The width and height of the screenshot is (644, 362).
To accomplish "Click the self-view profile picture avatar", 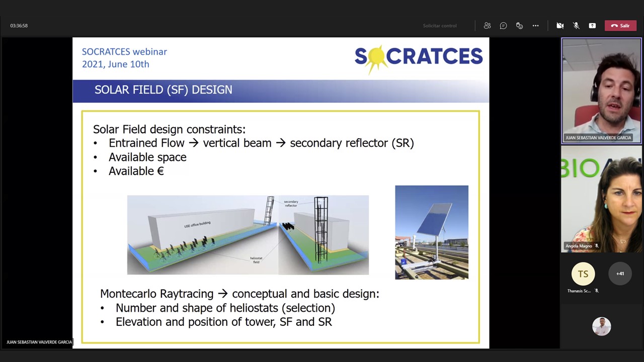I will [x=601, y=326].
